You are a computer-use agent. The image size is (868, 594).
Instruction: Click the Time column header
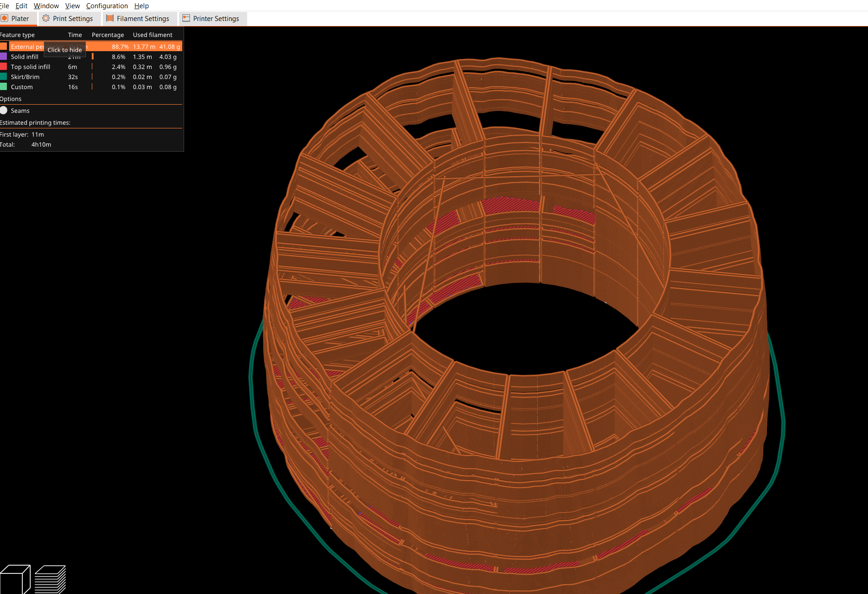(x=75, y=35)
